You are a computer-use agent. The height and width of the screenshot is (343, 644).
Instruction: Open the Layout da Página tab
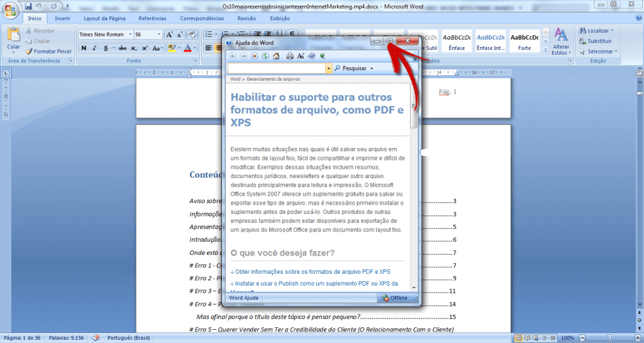(x=104, y=18)
